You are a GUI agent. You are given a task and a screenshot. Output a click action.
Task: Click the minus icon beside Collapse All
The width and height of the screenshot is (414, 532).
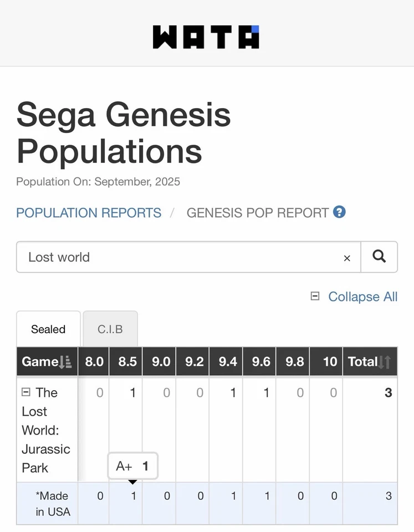click(x=315, y=296)
